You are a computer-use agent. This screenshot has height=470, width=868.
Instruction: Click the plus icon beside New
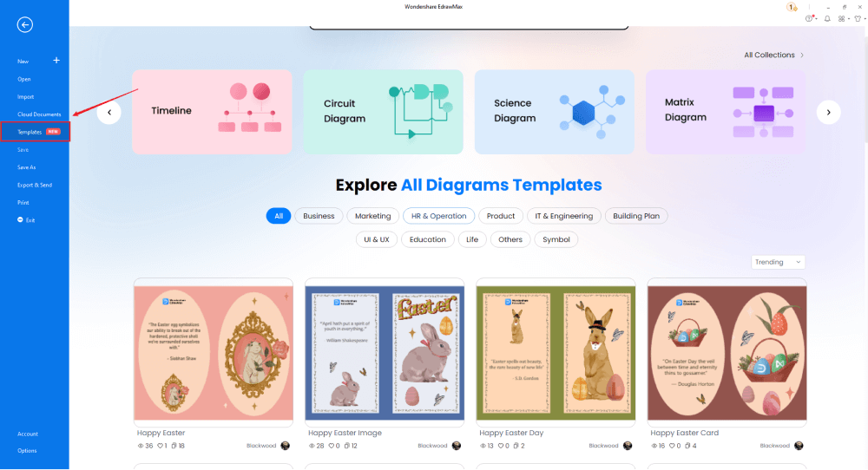click(56, 61)
